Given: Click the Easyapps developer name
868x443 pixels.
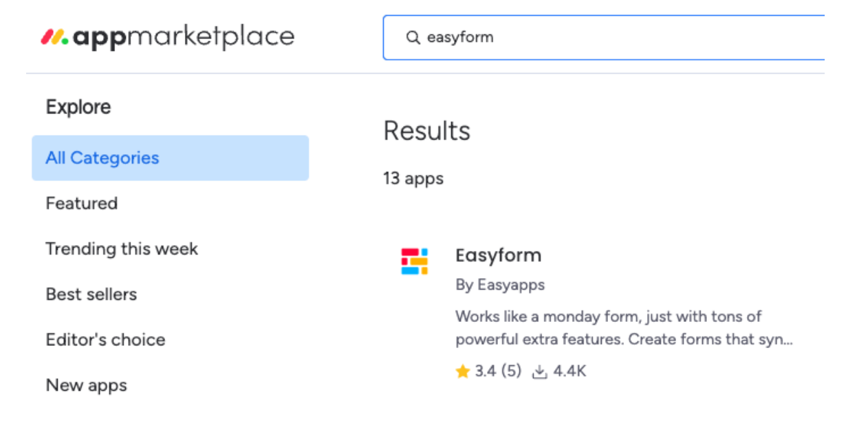Looking at the screenshot, I should click(x=500, y=284).
